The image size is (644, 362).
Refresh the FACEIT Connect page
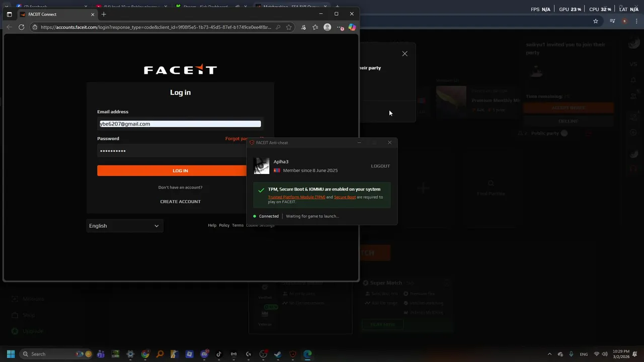[x=21, y=27]
